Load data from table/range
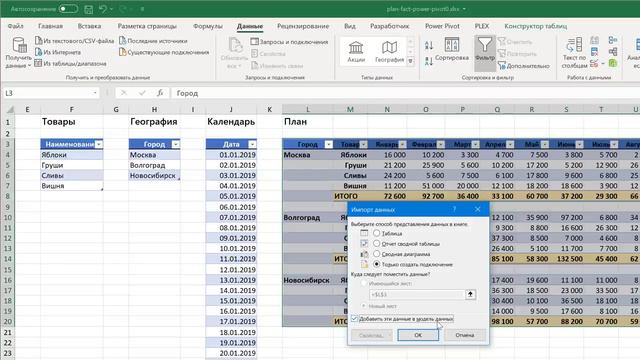Screen dimensions: 640x360 point(70,63)
